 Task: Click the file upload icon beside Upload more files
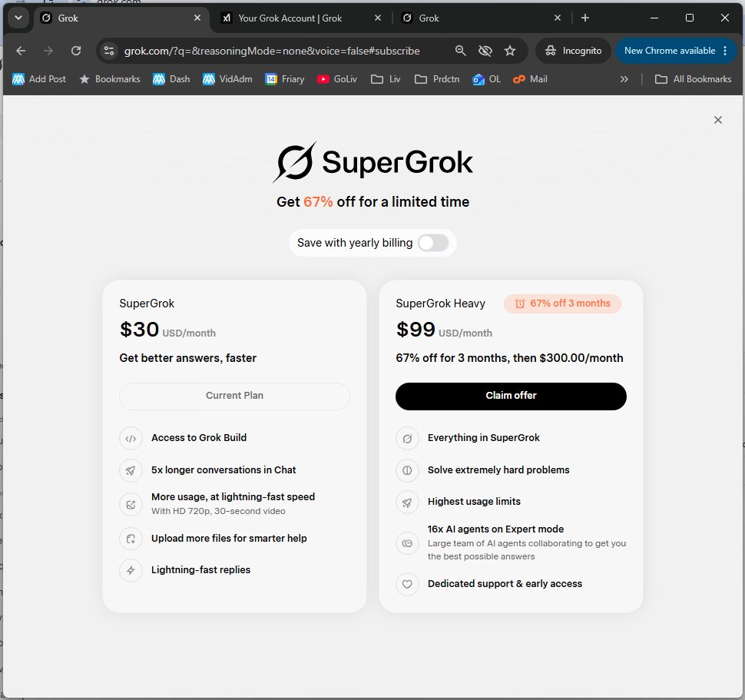[x=131, y=539]
